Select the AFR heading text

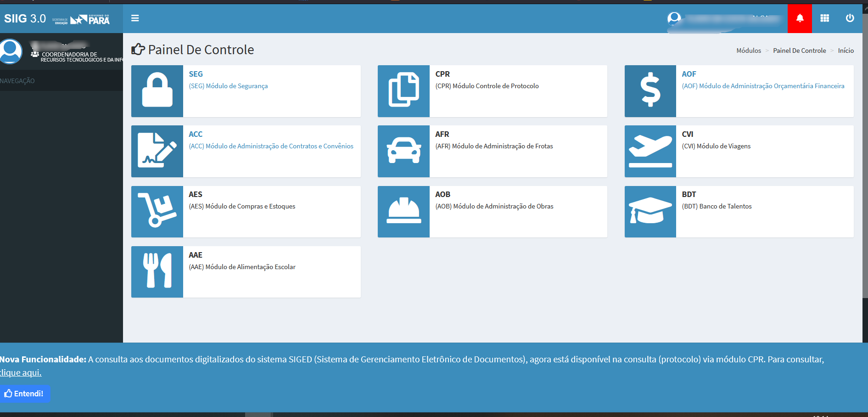tap(442, 134)
